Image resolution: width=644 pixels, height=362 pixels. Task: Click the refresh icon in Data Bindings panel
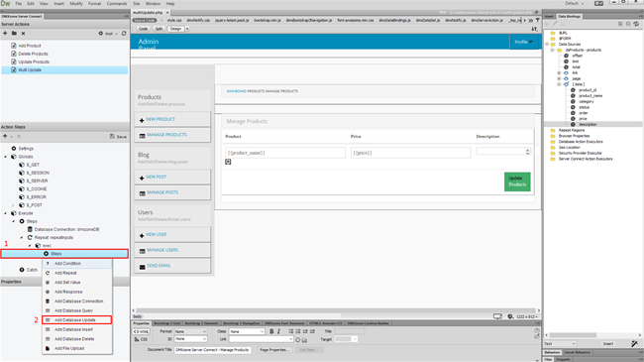636,24
